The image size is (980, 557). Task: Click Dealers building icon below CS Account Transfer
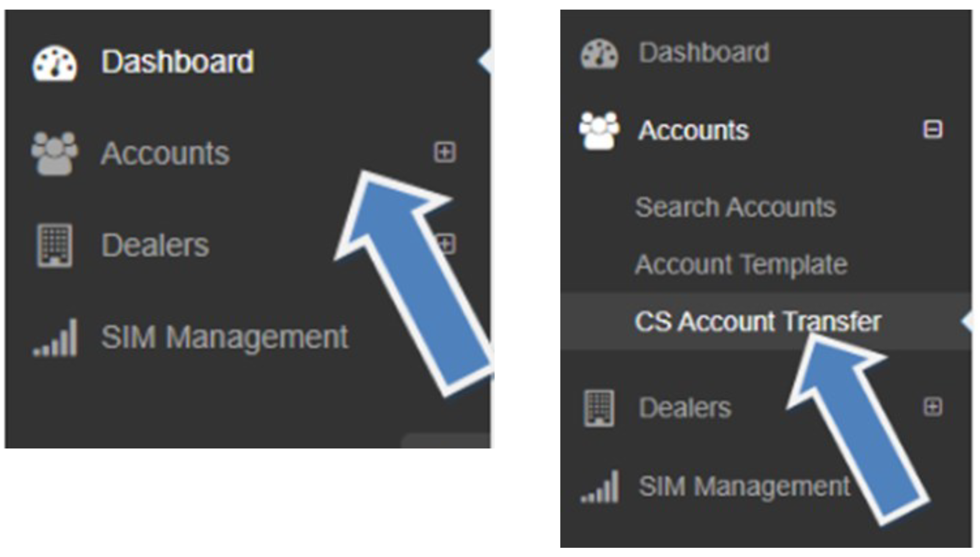[599, 408]
